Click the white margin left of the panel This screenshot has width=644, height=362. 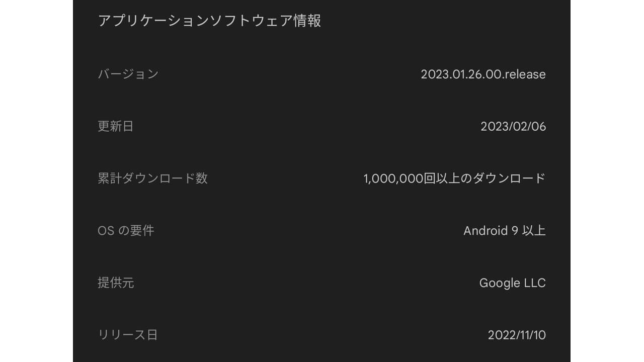click(x=36, y=181)
